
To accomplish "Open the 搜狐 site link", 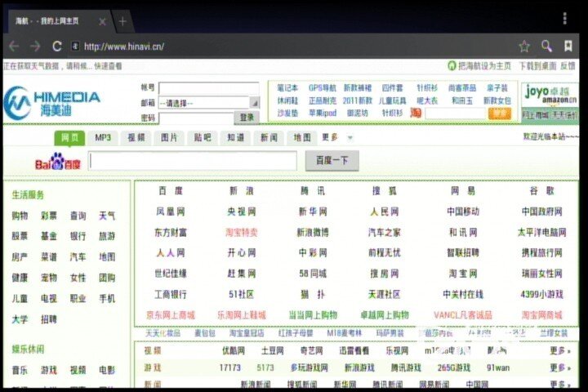I will click(x=385, y=191).
